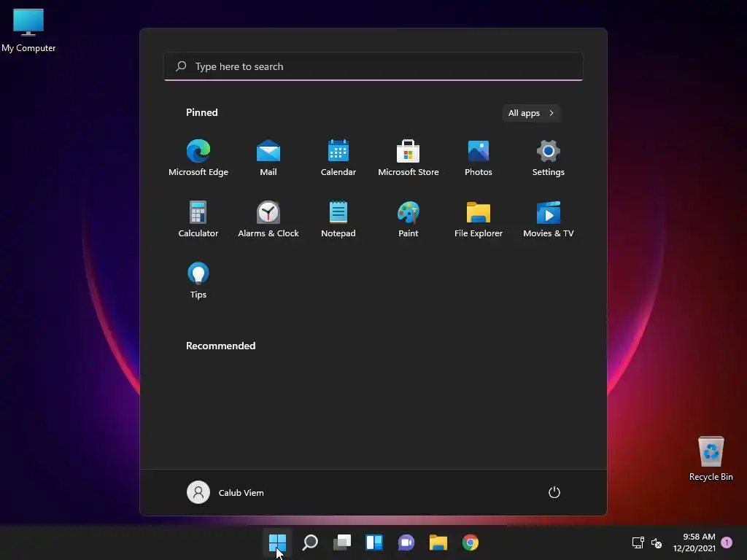Select the My Computer desktop icon
Screen dimensions: 747x560
28,31
